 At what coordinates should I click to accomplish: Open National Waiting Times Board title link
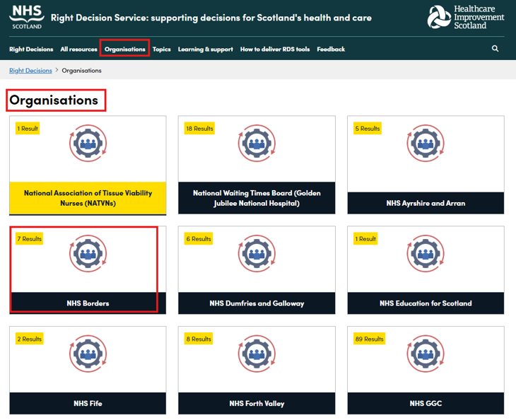(x=257, y=198)
